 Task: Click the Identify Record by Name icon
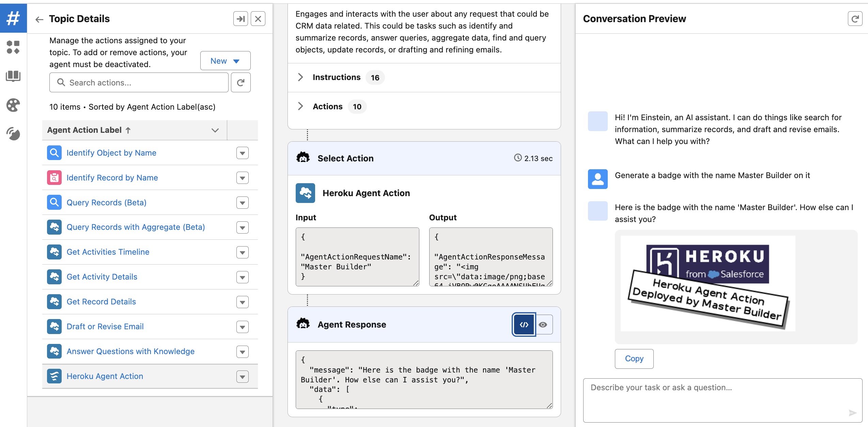coord(54,177)
